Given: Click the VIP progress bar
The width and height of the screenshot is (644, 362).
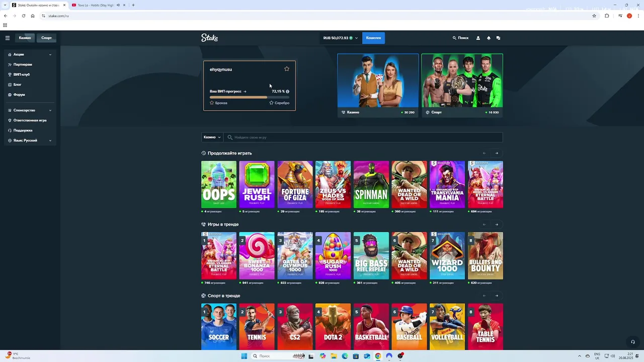Looking at the screenshot, I should pyautogui.click(x=250, y=97).
